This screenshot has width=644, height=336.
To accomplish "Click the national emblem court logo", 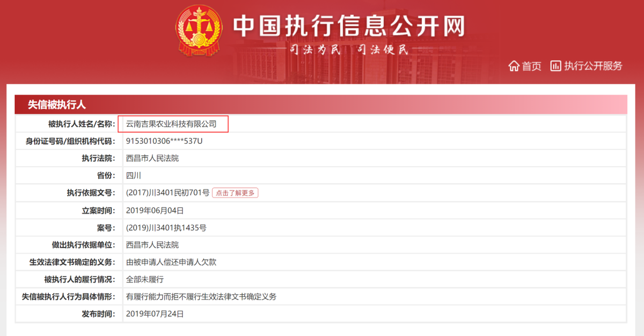I will click(x=200, y=30).
